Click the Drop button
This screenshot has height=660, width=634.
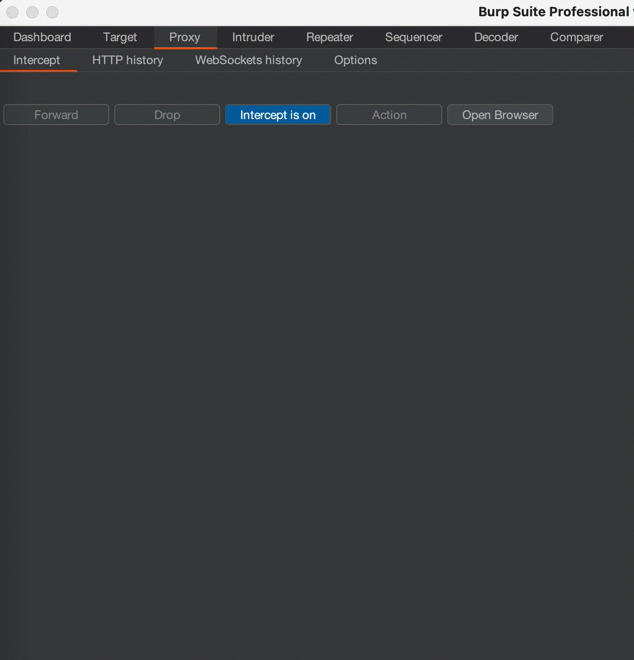point(167,114)
